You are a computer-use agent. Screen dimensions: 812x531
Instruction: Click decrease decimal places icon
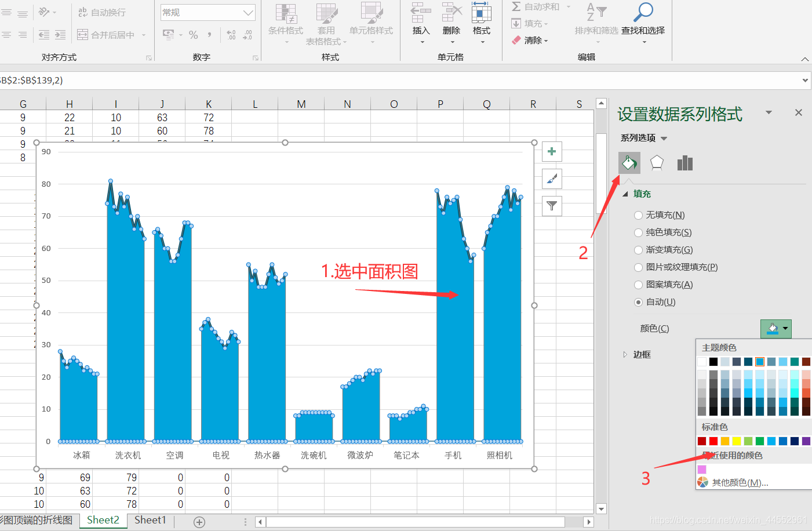coord(247,35)
